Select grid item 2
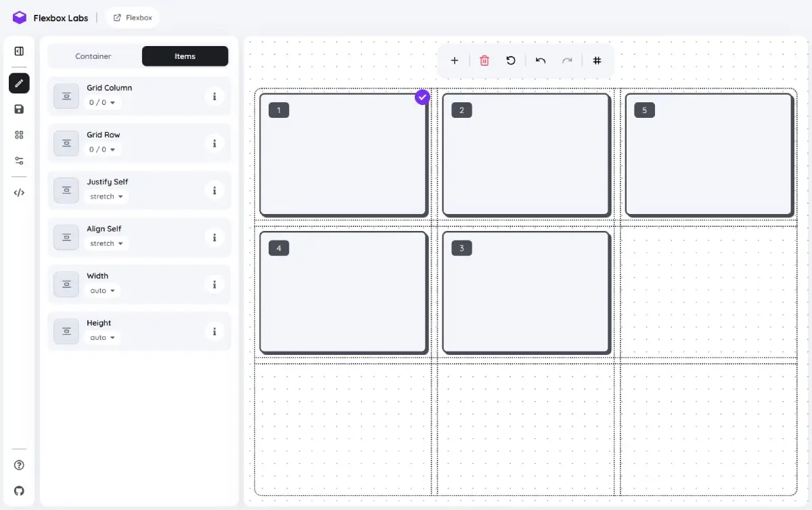This screenshot has width=812, height=510. pyautogui.click(x=526, y=155)
